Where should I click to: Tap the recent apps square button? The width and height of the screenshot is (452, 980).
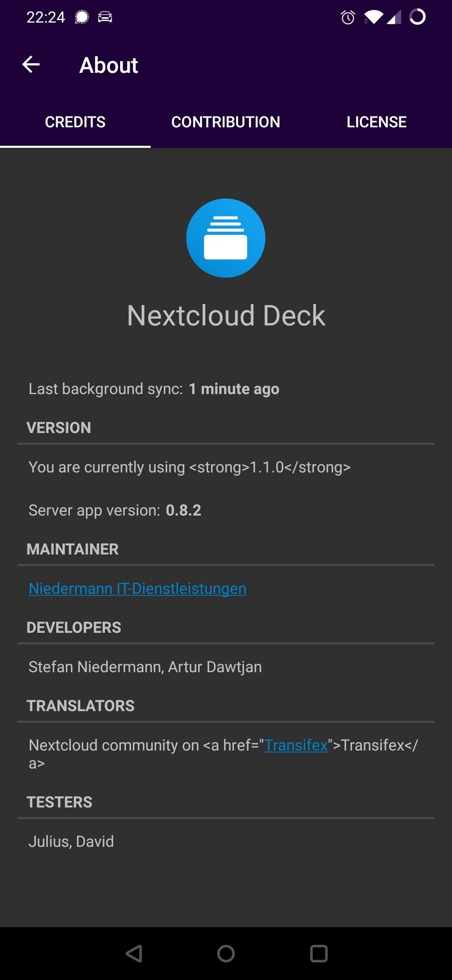pyautogui.click(x=318, y=954)
